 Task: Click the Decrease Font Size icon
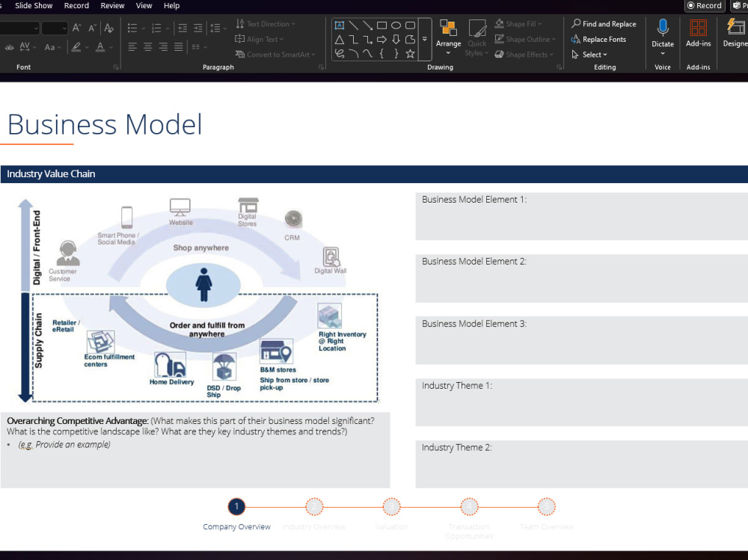point(93,28)
